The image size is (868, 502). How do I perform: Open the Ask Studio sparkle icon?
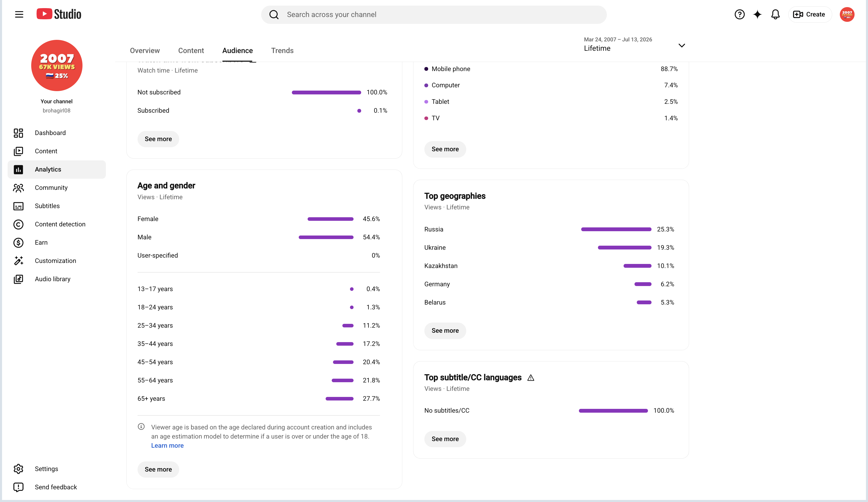(757, 14)
